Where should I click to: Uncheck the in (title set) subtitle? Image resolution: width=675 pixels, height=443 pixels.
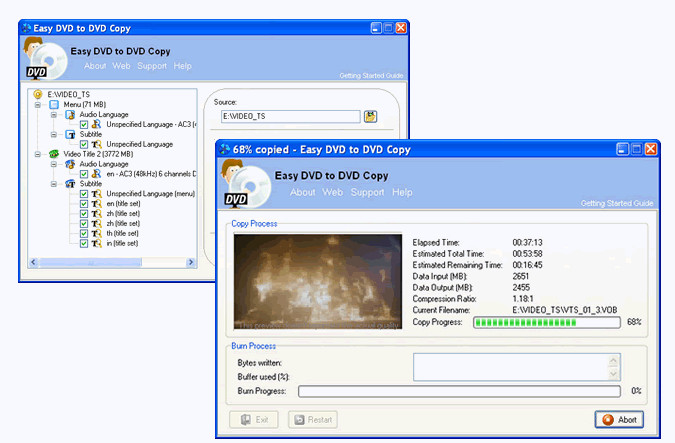pyautogui.click(x=84, y=244)
